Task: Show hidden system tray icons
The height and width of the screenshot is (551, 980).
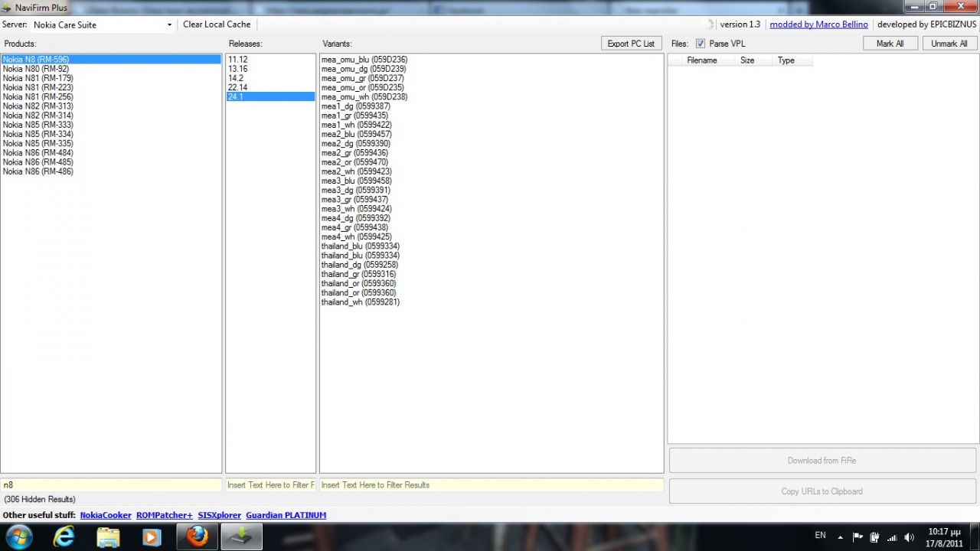Action: 841,537
